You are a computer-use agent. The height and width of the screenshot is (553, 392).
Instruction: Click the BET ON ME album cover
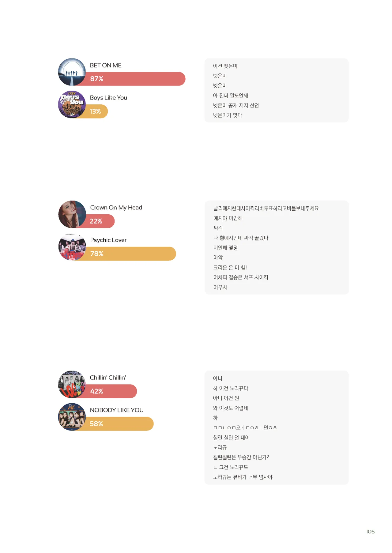pos(72,72)
